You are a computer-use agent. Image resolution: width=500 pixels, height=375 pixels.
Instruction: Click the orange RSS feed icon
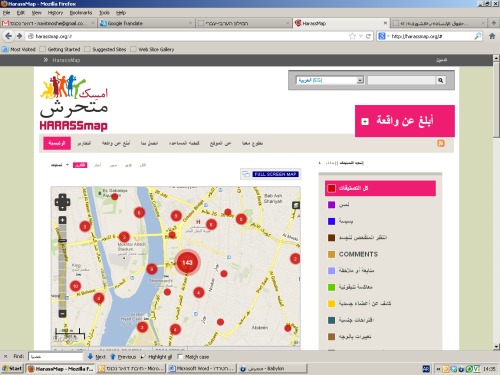441,143
